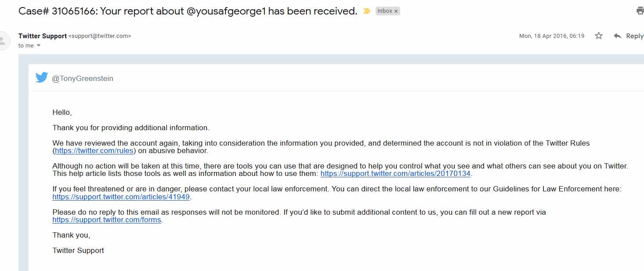The image size is (644, 271).
Task: Click the print icon for this email
Action: click(640, 11)
